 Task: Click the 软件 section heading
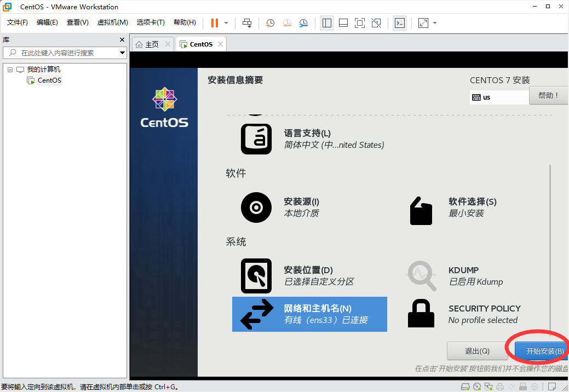coord(236,173)
